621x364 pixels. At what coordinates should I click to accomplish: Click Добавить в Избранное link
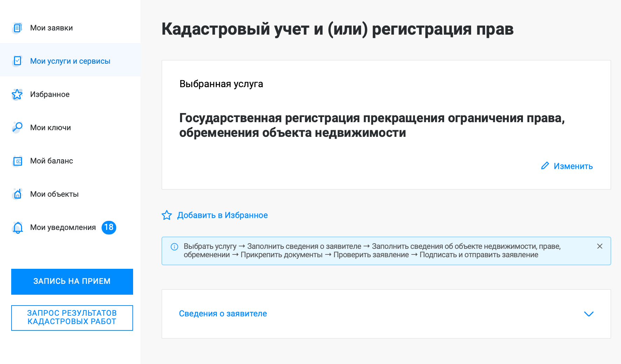[222, 215]
